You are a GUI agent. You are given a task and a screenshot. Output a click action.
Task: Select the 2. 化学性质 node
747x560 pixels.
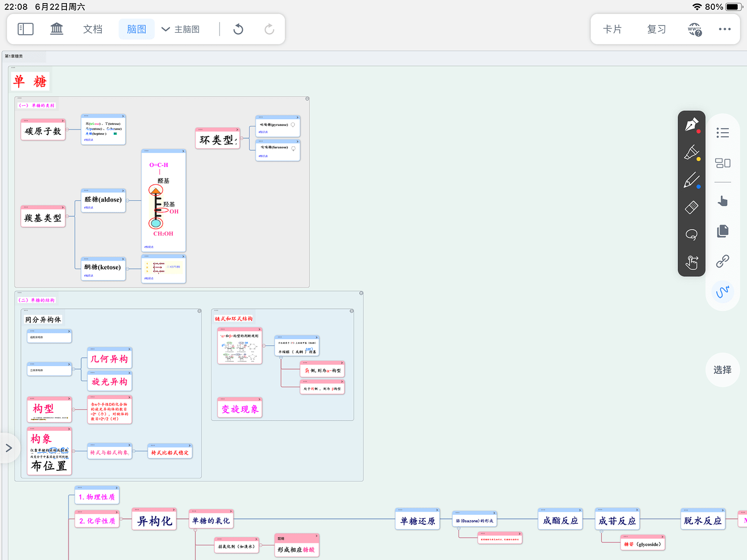[97, 520]
